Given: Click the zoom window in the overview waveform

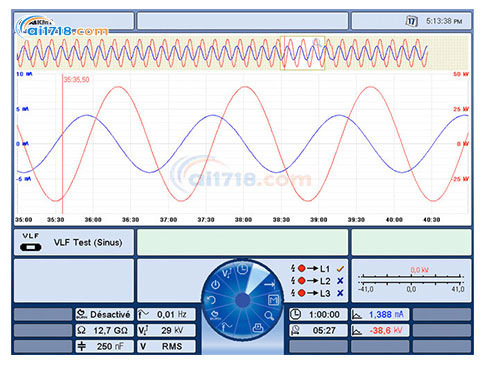Looking at the screenshot, I should (x=302, y=53).
